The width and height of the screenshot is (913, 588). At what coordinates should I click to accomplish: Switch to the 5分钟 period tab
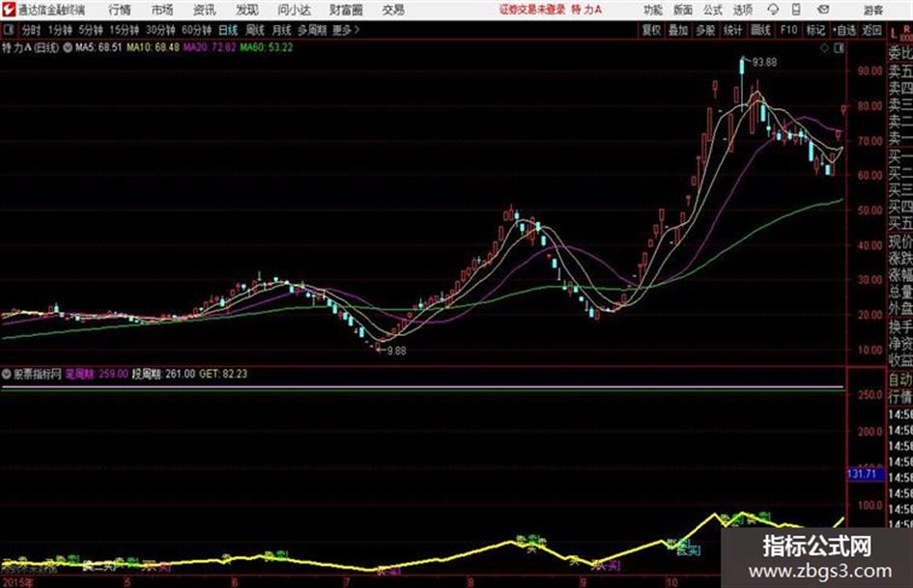91,30
